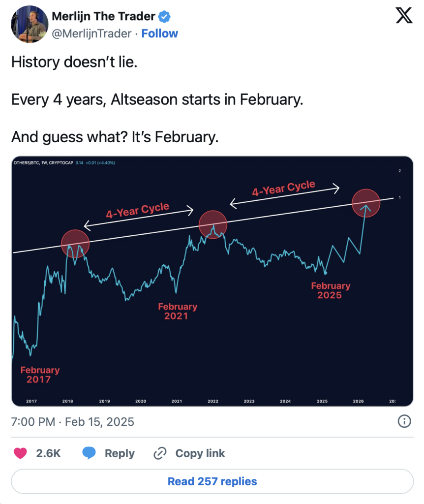Viewport: 424px width, 504px height.
Task: Click Merlijn The Trader display name
Action: [x=103, y=17]
